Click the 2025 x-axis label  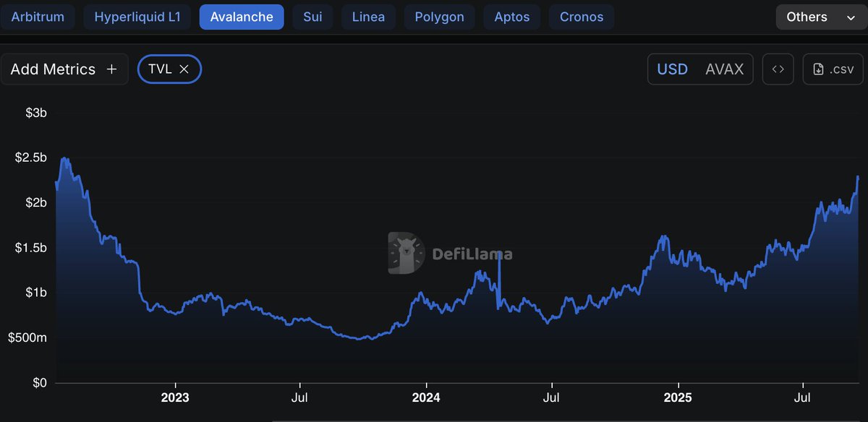click(678, 397)
